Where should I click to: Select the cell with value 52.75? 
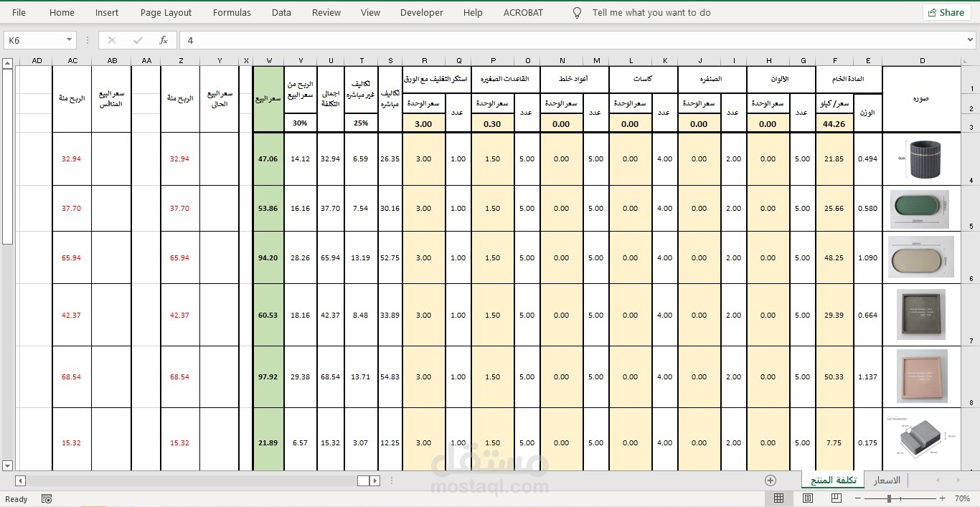390,257
